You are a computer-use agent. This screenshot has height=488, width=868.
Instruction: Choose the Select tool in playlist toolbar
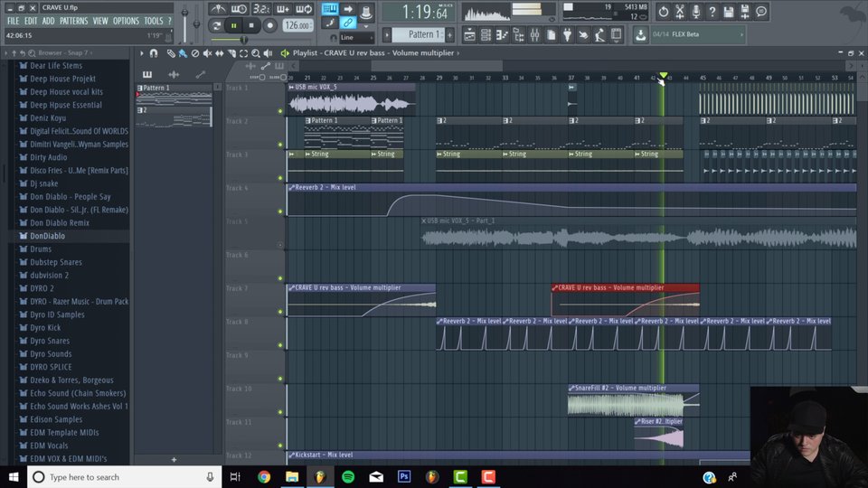tap(243, 53)
